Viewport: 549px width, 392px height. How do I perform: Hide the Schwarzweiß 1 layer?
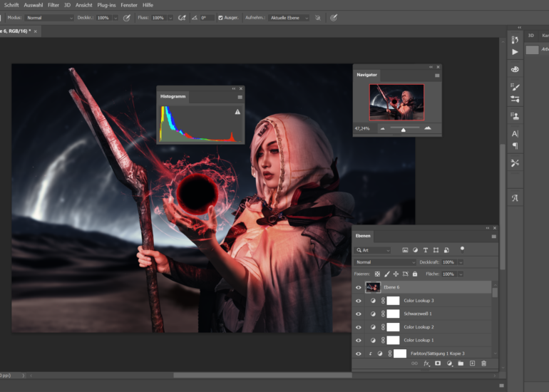pos(358,314)
